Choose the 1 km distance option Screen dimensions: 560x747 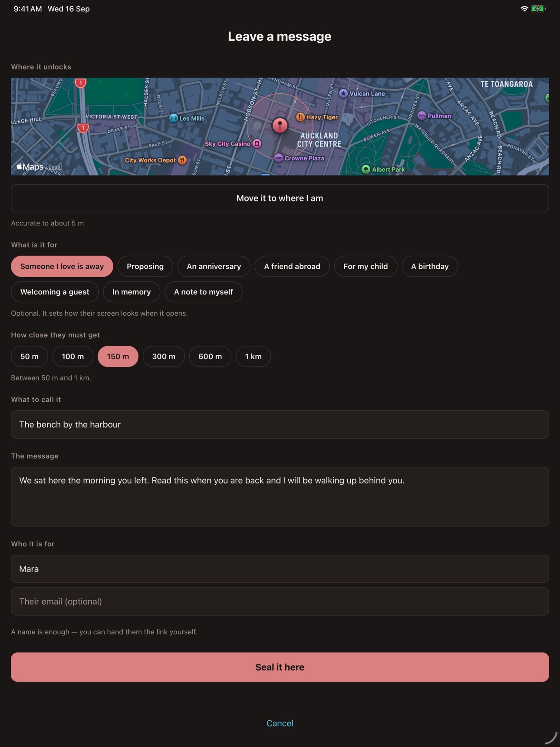click(254, 357)
